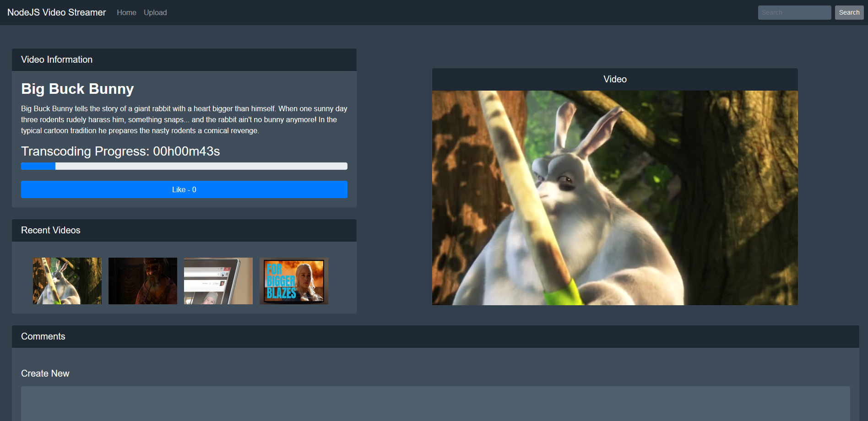Open the Upload page

click(155, 12)
